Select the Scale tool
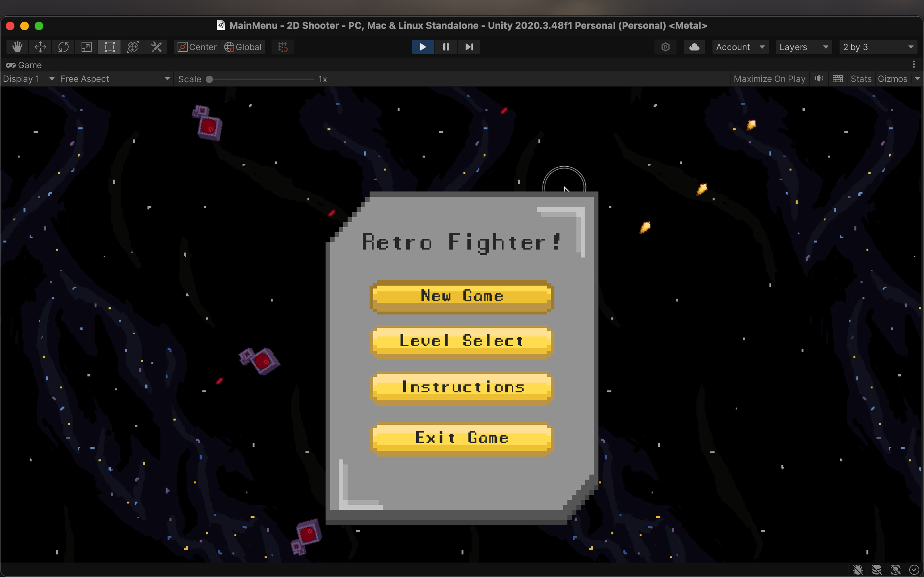The image size is (924, 577). 87,47
